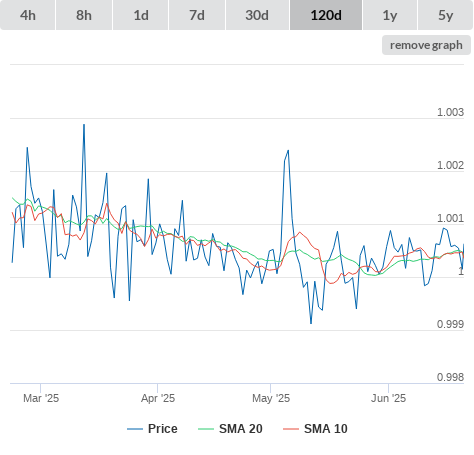Image resolution: width=474 pixels, height=455 pixels.
Task: Click the remove graph button
Action: (x=426, y=45)
